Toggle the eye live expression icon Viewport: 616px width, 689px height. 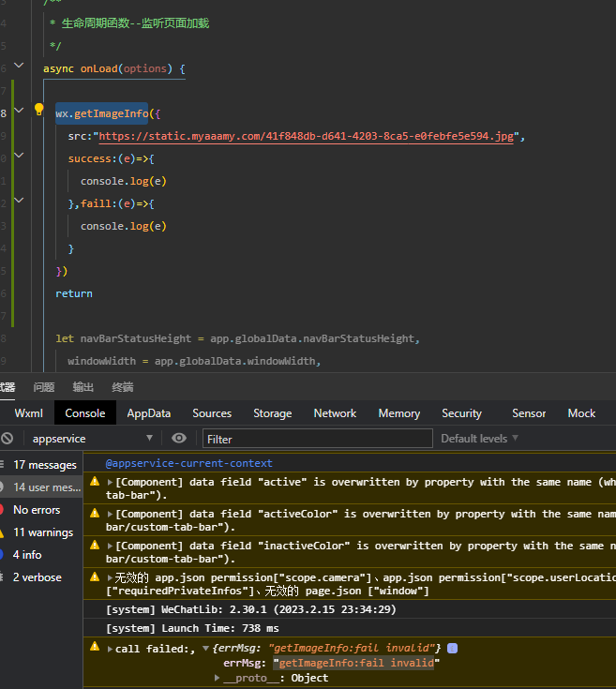(179, 438)
